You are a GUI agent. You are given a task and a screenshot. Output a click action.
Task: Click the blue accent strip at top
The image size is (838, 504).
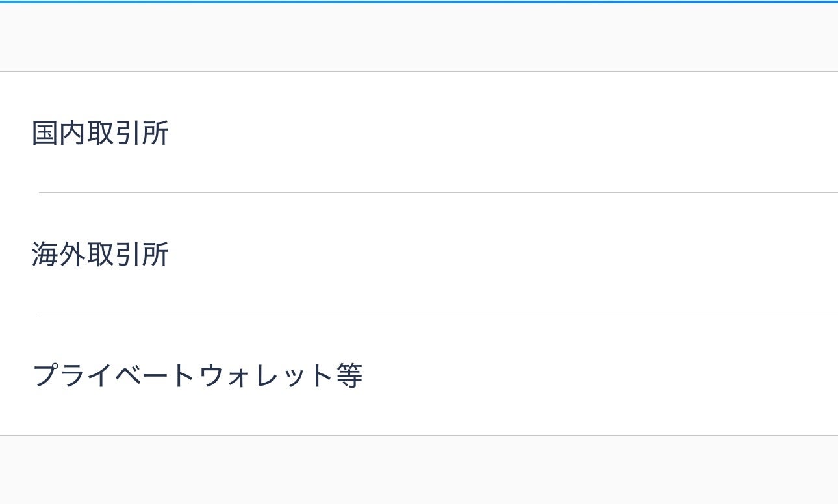click(x=419, y=2)
